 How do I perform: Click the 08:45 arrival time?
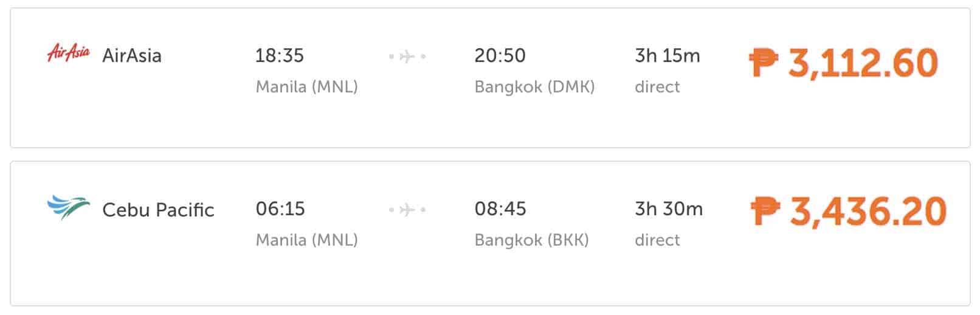click(x=500, y=209)
